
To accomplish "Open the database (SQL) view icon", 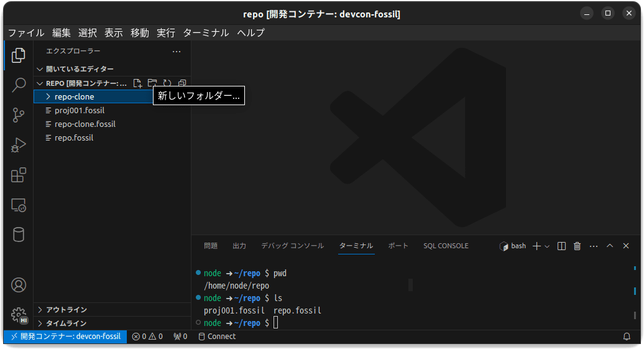I will (x=19, y=235).
